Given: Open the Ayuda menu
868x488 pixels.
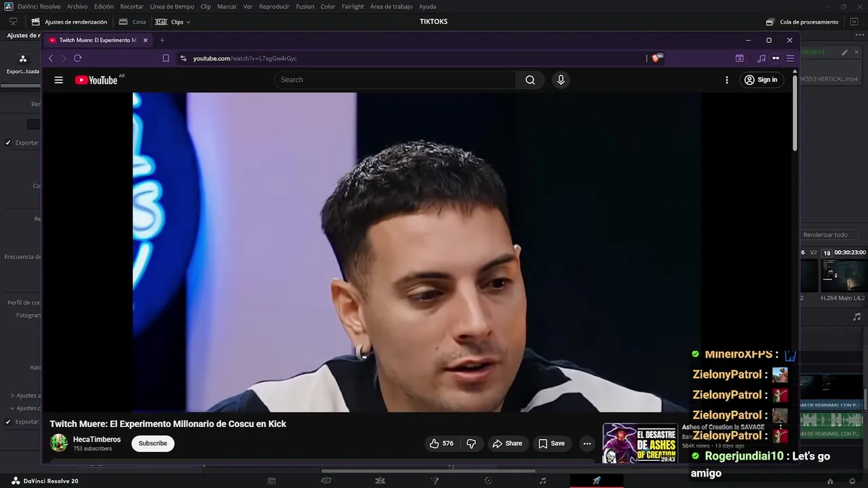Looking at the screenshot, I should pos(428,6).
